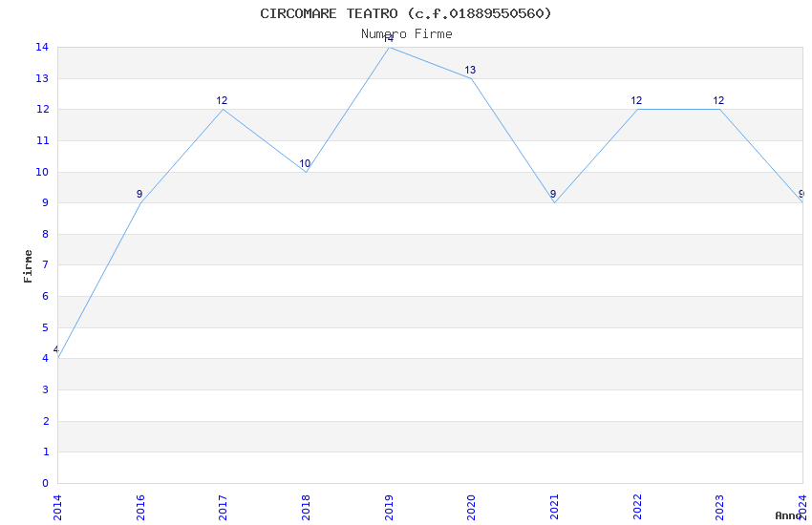Click the Anno horizontal axis label
Image resolution: width=812 pixels, height=525 pixels.
click(788, 515)
